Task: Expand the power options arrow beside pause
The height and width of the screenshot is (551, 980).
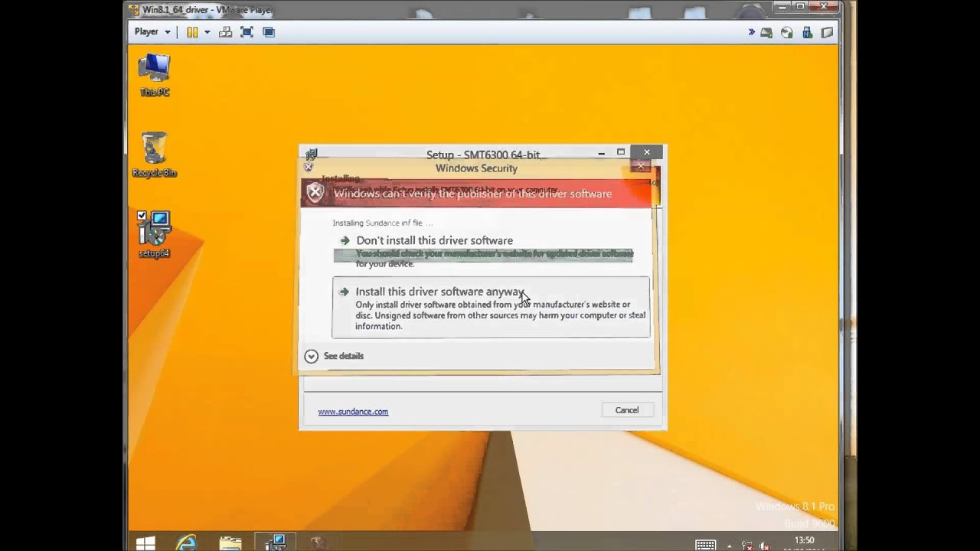Action: [x=207, y=32]
